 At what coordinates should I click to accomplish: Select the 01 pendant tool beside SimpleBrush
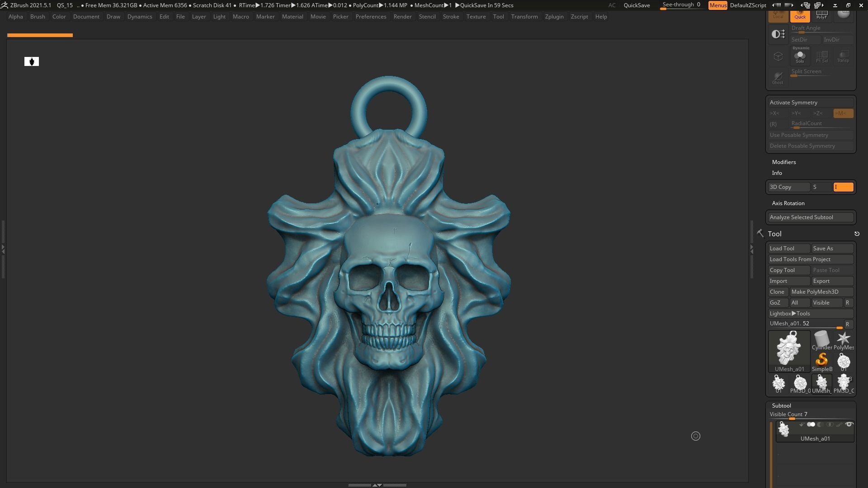click(844, 362)
